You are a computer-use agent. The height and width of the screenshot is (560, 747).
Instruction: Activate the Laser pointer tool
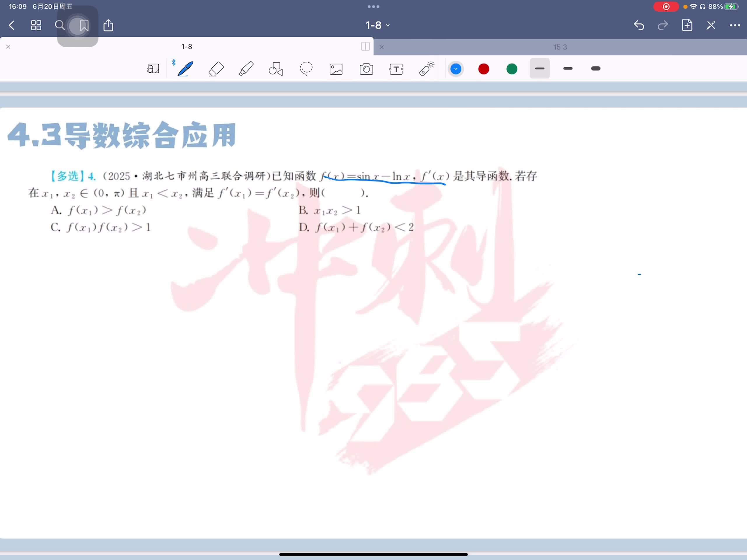point(427,69)
